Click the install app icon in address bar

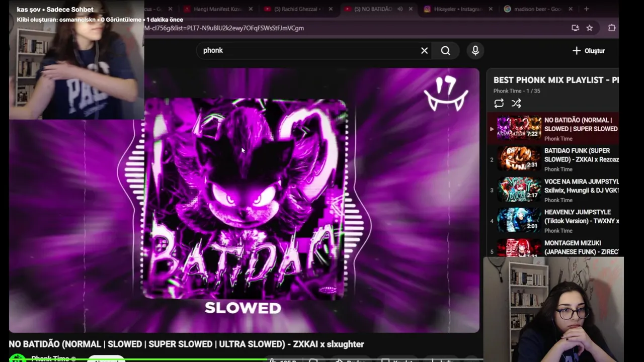[x=575, y=28]
